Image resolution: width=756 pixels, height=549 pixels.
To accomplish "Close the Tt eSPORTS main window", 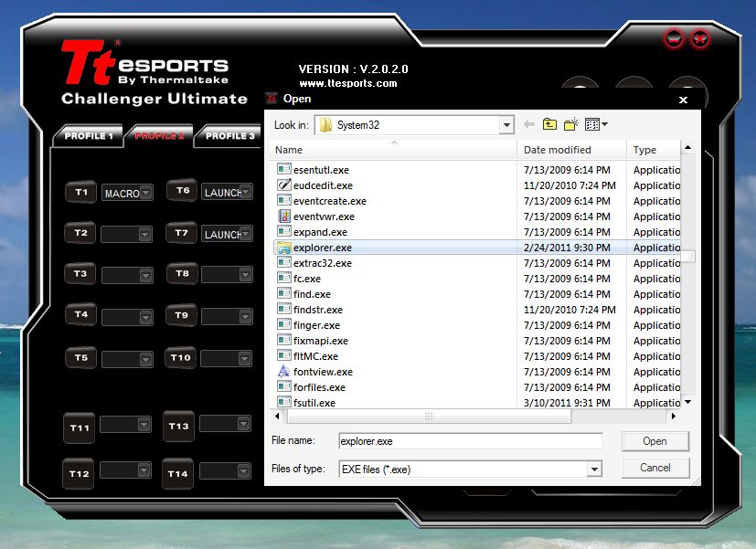I will (x=699, y=39).
